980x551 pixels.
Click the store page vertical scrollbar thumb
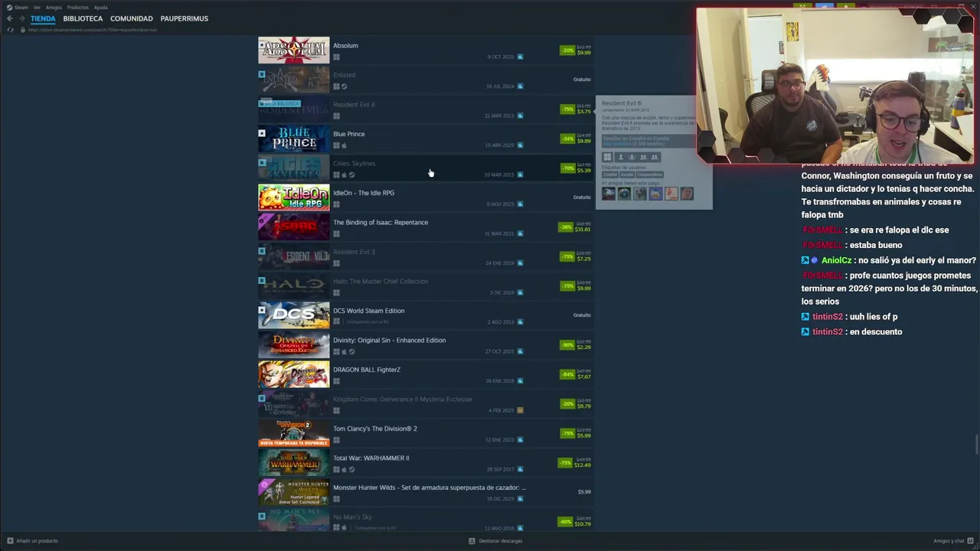coord(976,444)
